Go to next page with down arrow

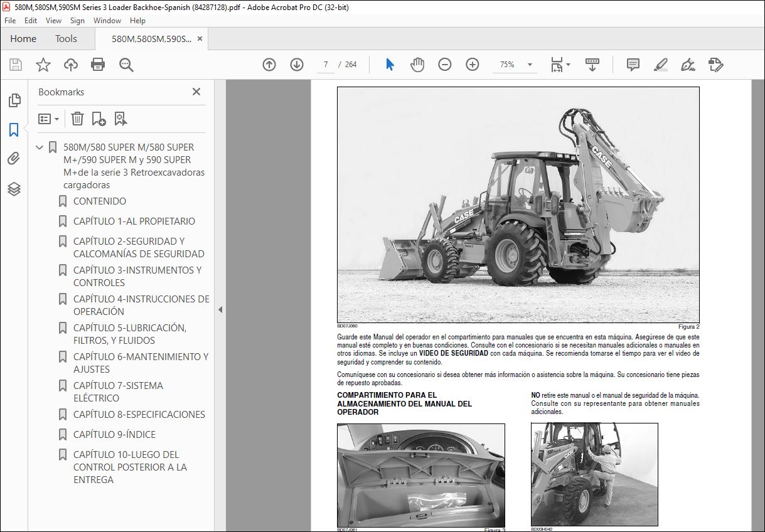click(297, 65)
